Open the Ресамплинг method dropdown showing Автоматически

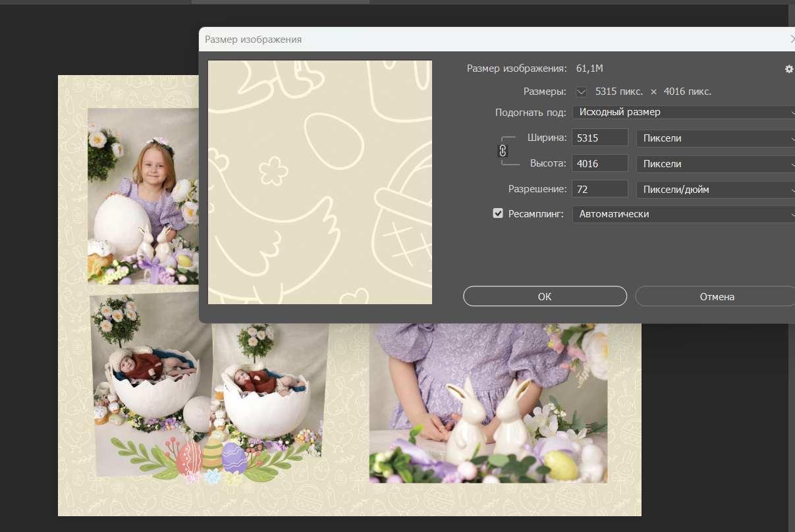pos(684,214)
